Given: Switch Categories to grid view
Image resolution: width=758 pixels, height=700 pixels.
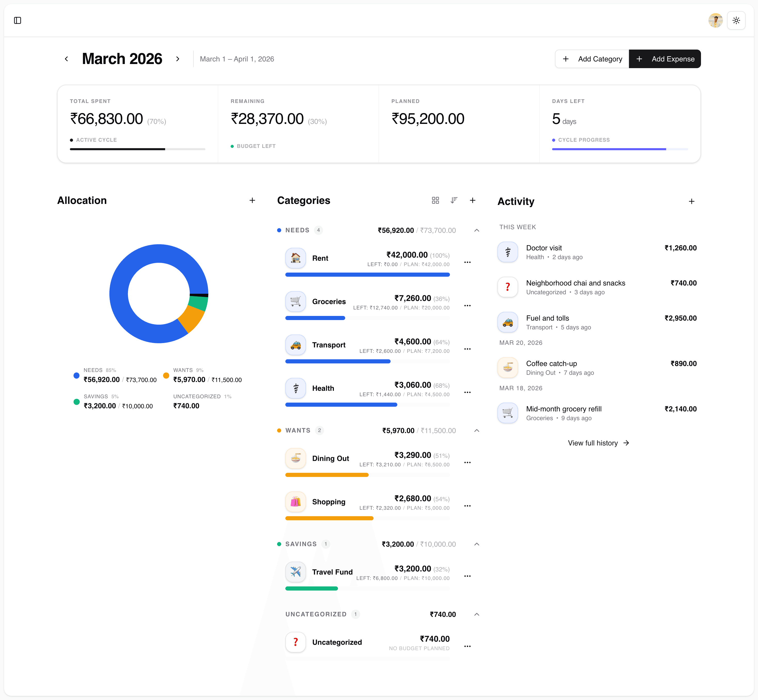Looking at the screenshot, I should click(x=436, y=200).
